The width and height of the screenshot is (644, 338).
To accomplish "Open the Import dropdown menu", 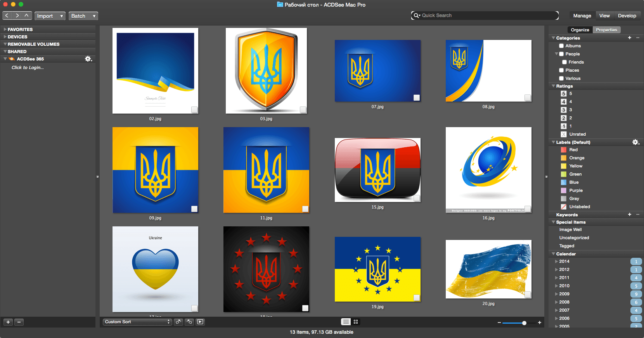I will pos(50,16).
